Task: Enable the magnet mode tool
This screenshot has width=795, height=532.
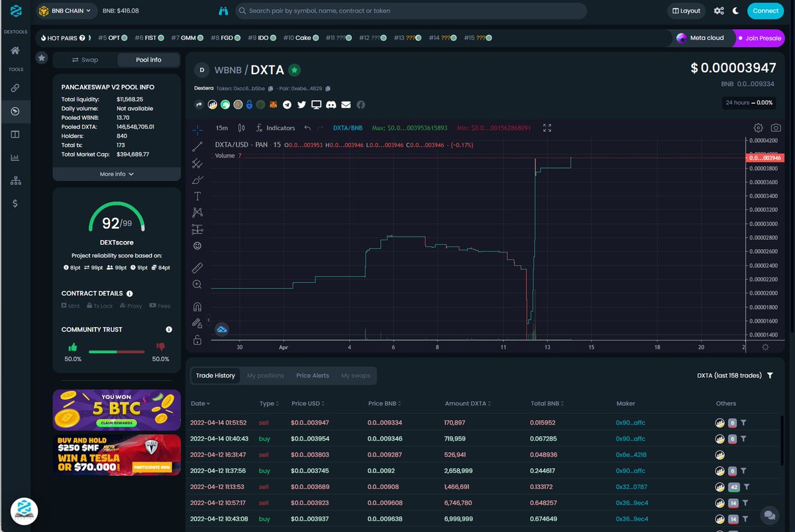Action: pyautogui.click(x=198, y=306)
